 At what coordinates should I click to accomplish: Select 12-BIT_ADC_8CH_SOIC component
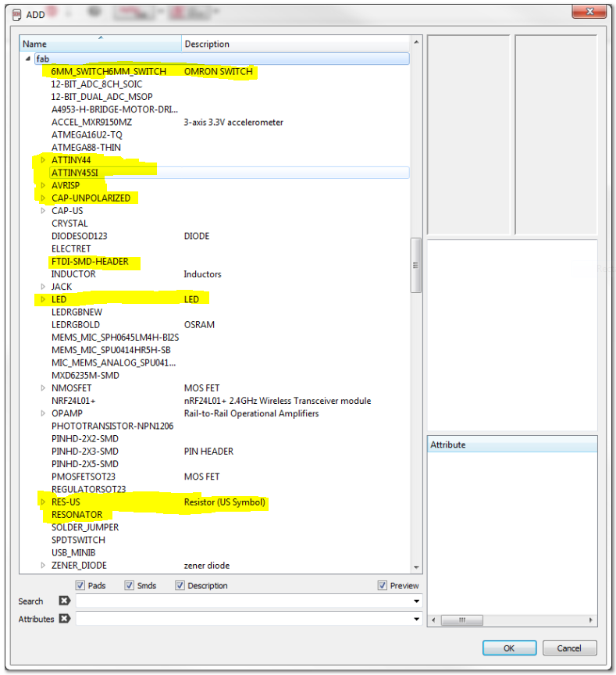point(96,84)
